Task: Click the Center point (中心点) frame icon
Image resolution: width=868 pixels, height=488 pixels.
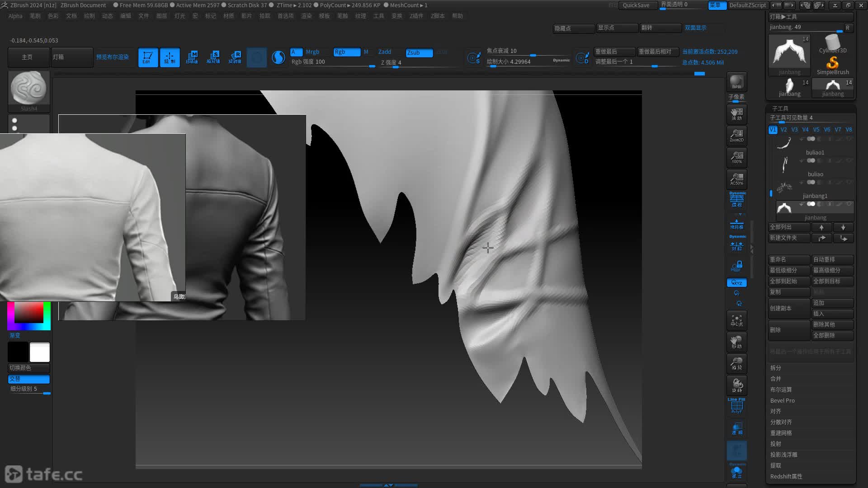Action: (736, 320)
